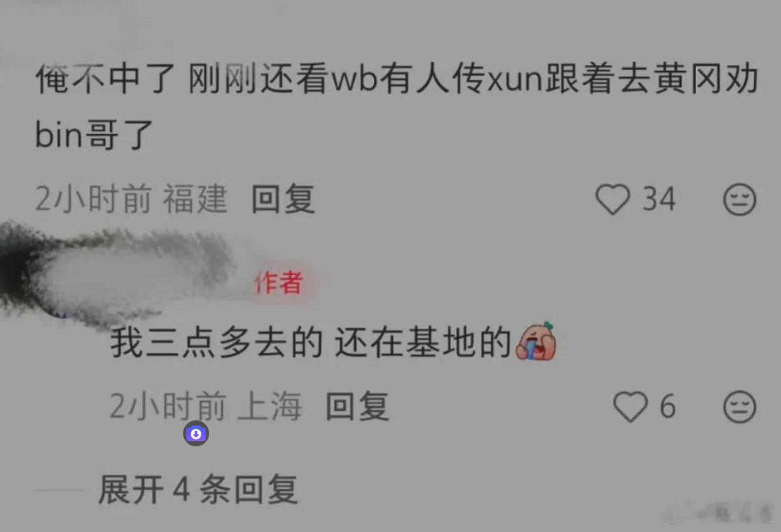This screenshot has height=532, width=781.
Task: Tap the crying emoji in the reply
Action: click(x=537, y=341)
